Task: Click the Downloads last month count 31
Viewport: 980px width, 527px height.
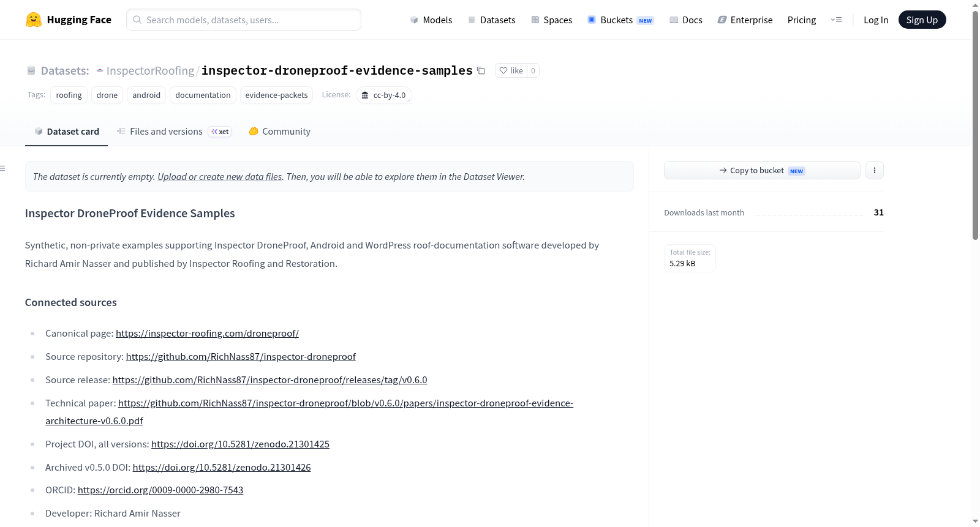Action: [879, 212]
